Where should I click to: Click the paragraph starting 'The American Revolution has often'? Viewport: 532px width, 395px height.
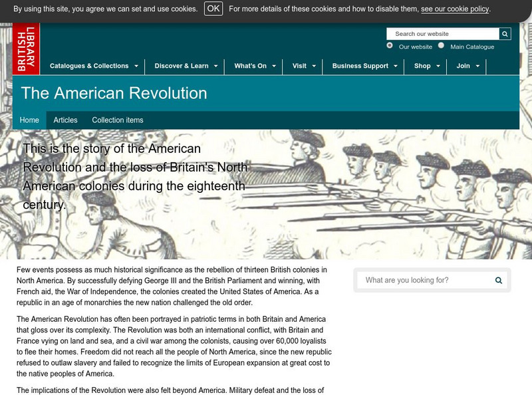coord(174,346)
